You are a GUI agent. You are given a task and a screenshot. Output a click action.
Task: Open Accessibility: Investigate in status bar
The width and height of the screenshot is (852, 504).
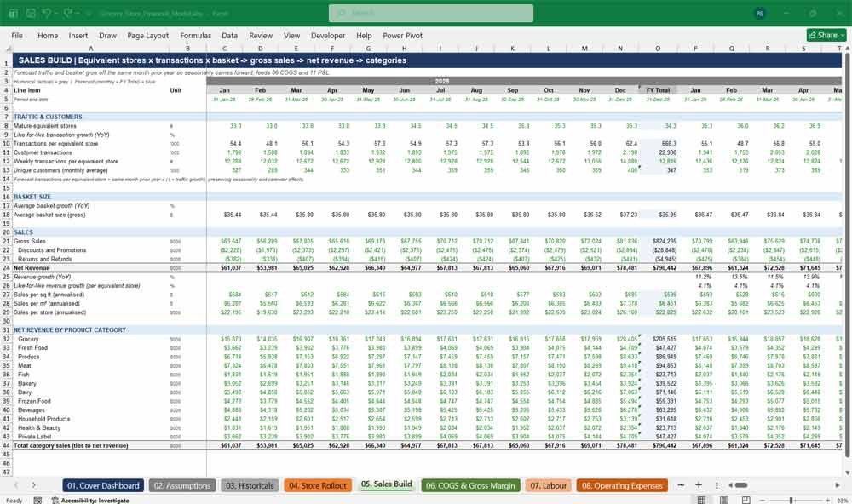pyautogui.click(x=90, y=501)
